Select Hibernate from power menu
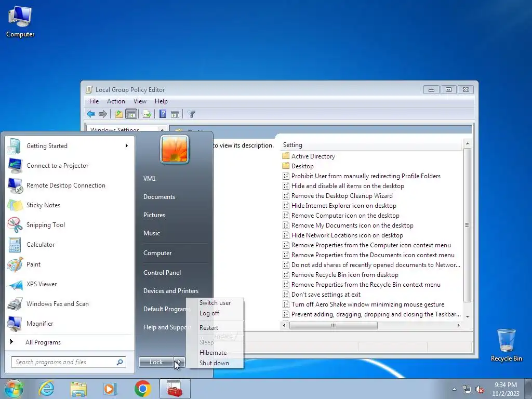 point(215,353)
